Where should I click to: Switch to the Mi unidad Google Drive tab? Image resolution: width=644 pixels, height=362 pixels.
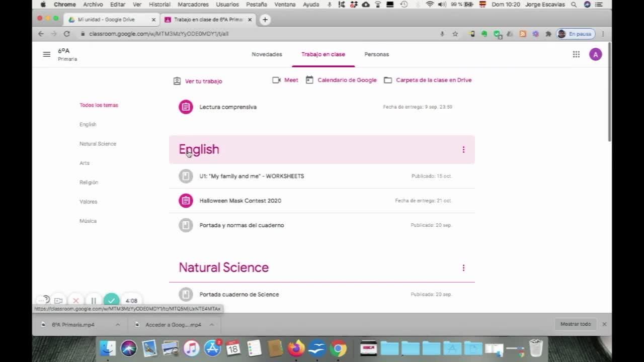(112, 20)
